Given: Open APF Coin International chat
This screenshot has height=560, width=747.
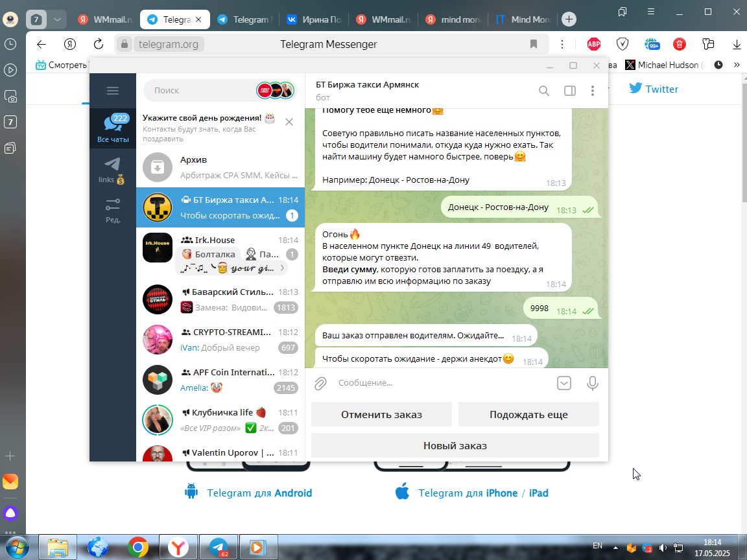Looking at the screenshot, I should point(220,380).
